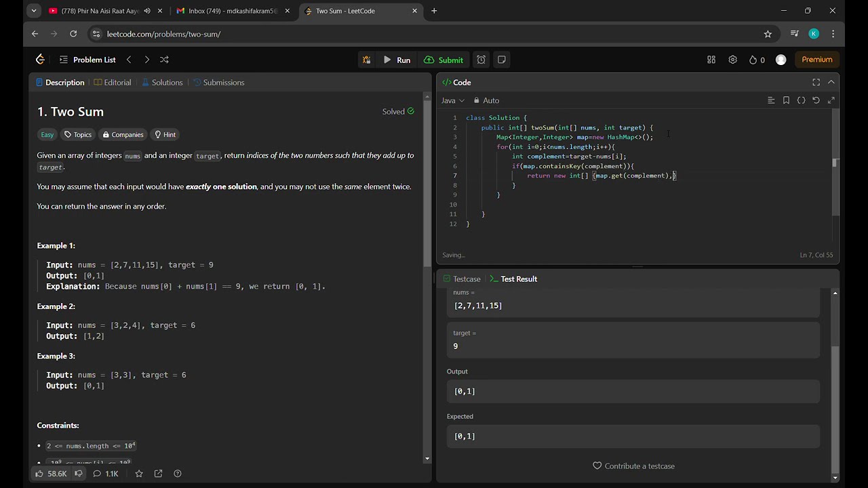Click the Ln 7, Col 55 status
This screenshot has height=488, width=868.
click(x=817, y=256)
